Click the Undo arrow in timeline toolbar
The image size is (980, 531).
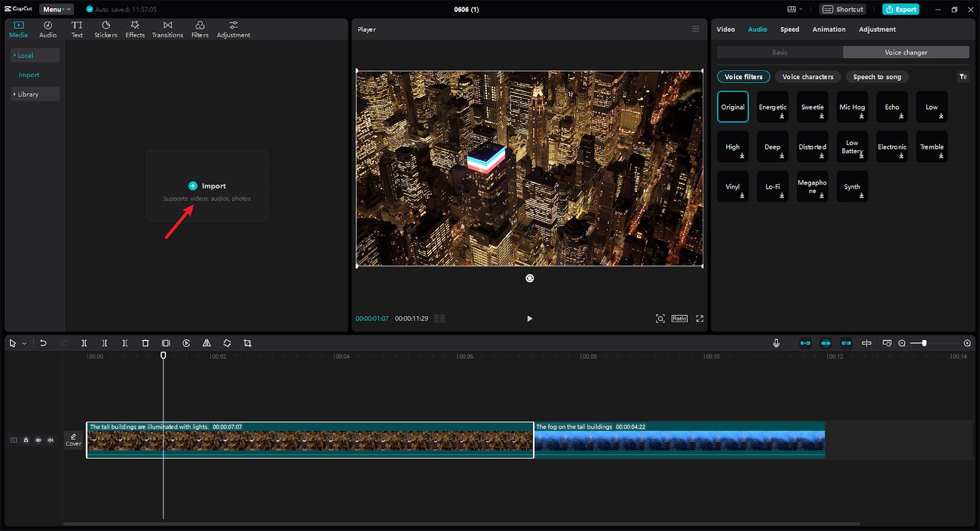click(x=43, y=344)
